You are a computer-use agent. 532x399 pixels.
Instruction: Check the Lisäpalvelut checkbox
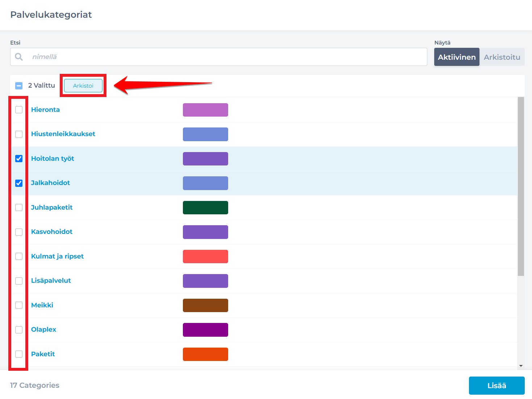(19, 281)
